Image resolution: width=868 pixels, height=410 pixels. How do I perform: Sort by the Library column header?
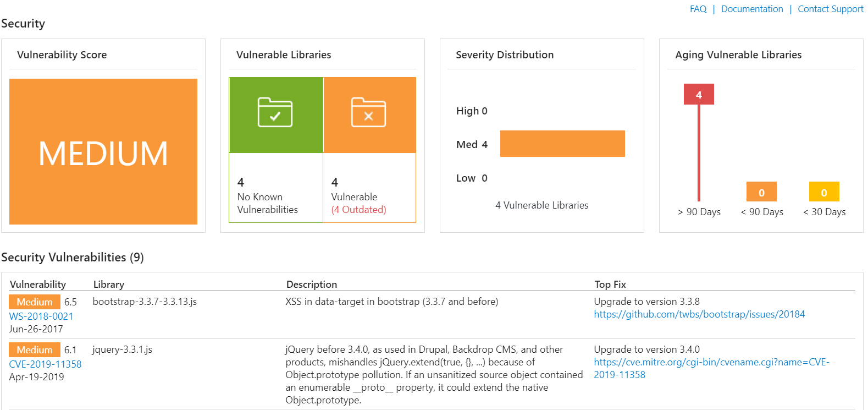pos(109,285)
